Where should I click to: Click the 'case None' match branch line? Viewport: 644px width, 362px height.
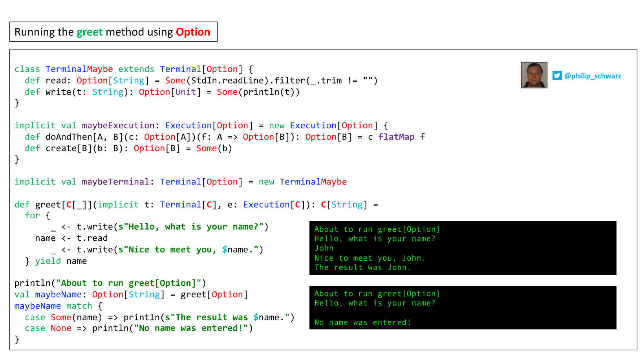[139, 328]
